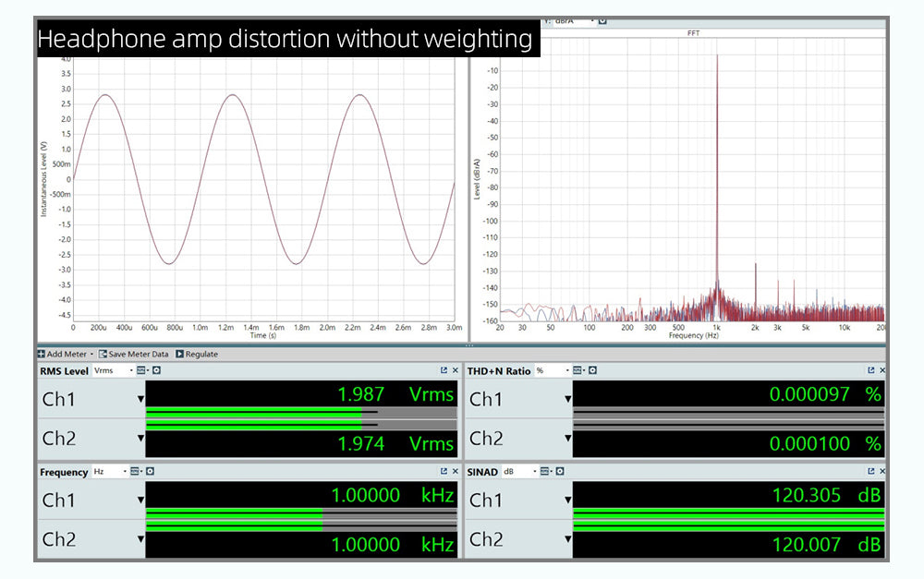Open the THD+N Ratio percent unit dropdown
924x579 pixels.
[x=551, y=370]
